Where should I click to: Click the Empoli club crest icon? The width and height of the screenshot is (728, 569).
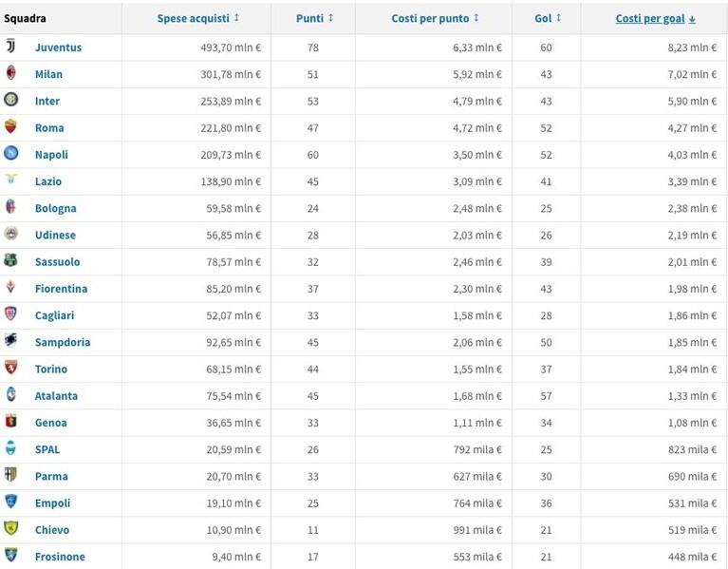[10, 502]
